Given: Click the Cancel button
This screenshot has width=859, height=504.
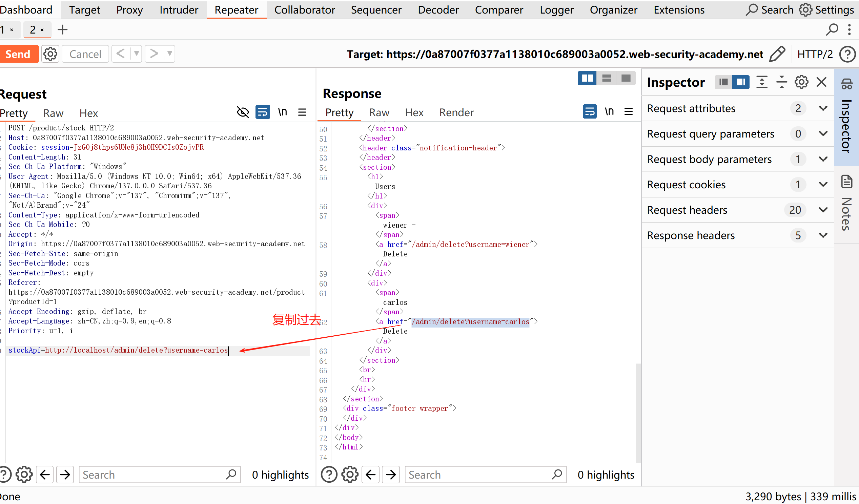Looking at the screenshot, I should point(85,54).
